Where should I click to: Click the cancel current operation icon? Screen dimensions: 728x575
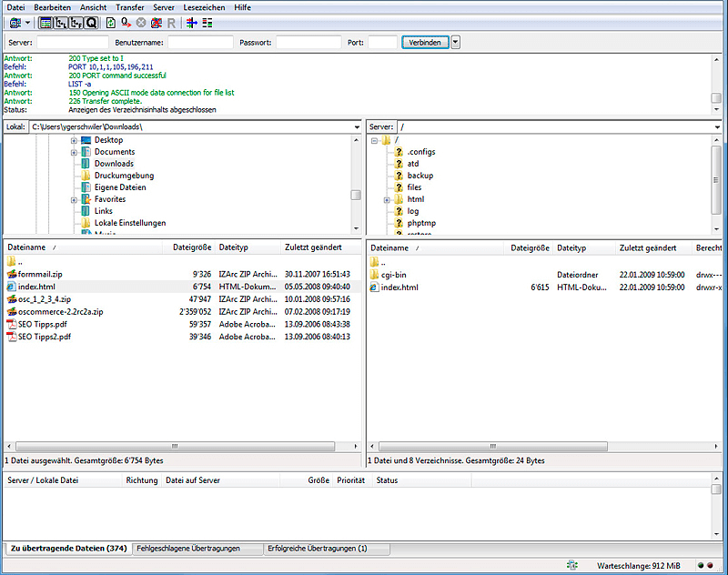click(141, 22)
